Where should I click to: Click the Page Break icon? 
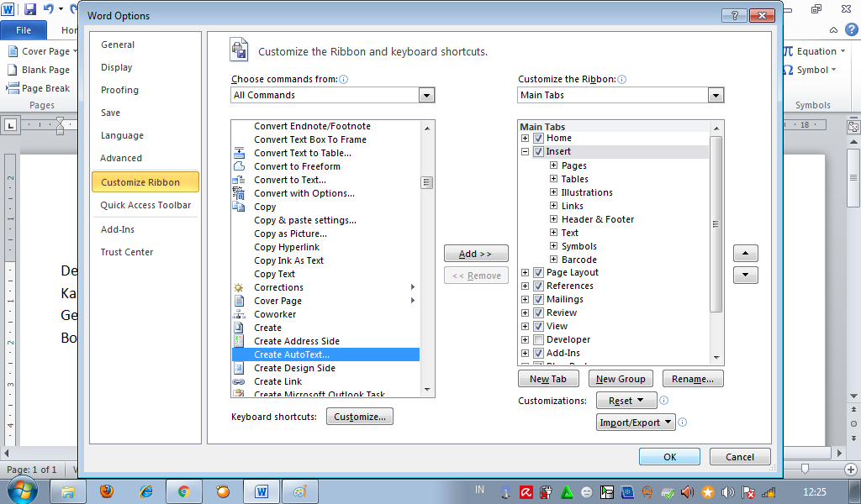37,87
